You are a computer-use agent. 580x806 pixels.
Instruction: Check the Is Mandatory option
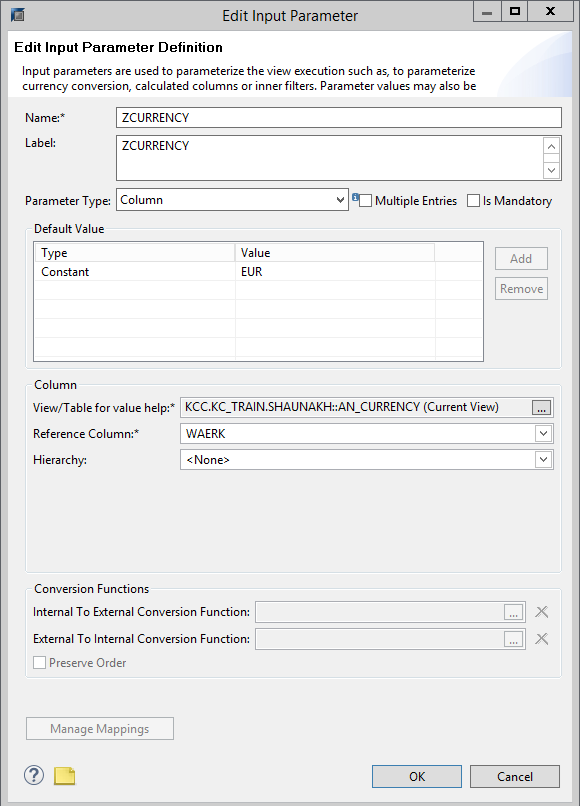(473, 200)
